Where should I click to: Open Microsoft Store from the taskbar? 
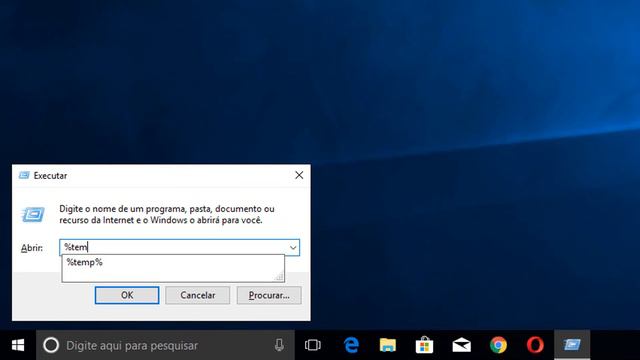424,345
